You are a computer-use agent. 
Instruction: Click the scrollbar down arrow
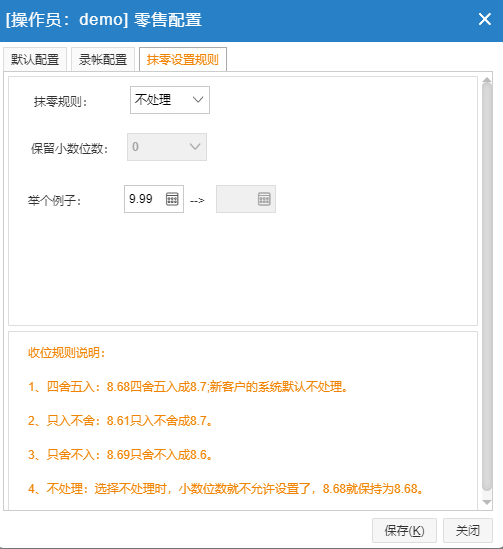487,502
